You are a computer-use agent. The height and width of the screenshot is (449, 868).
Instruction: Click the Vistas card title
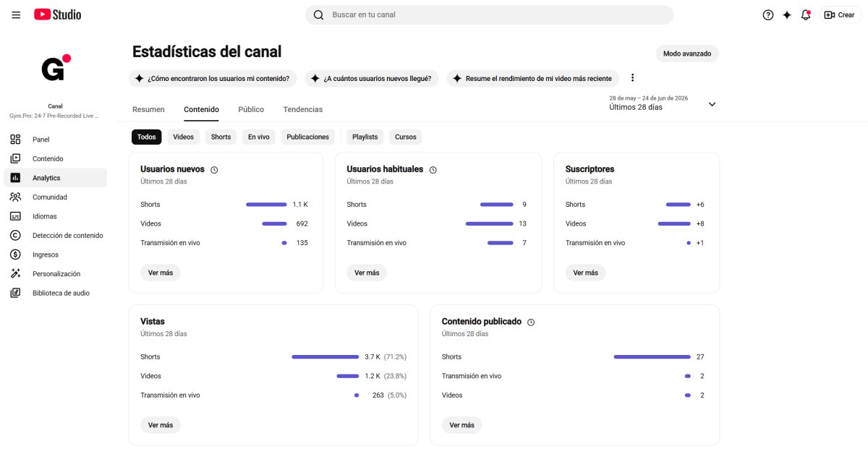(153, 322)
